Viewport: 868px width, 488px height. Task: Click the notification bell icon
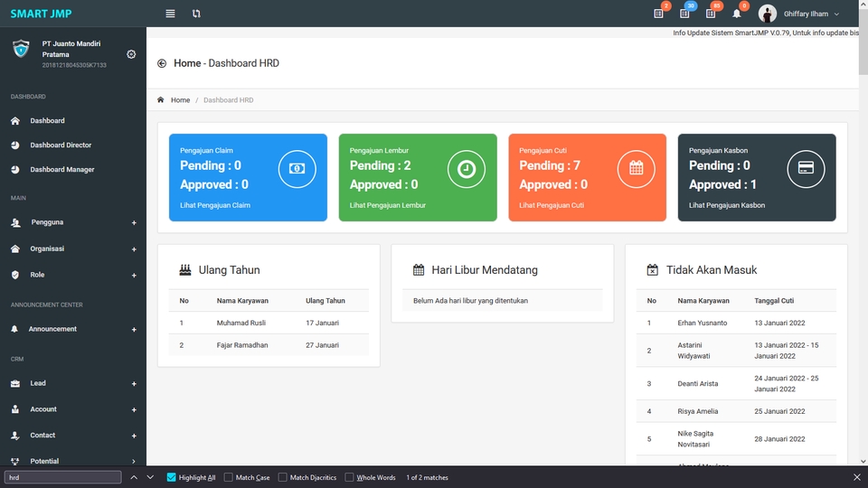pyautogui.click(x=736, y=14)
